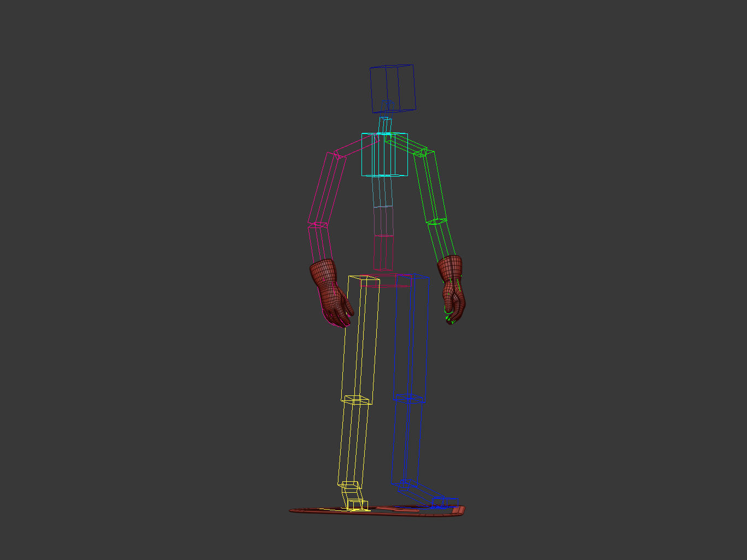The image size is (747, 560).
Task: Select the cyan chest bone box
Action: [384, 154]
